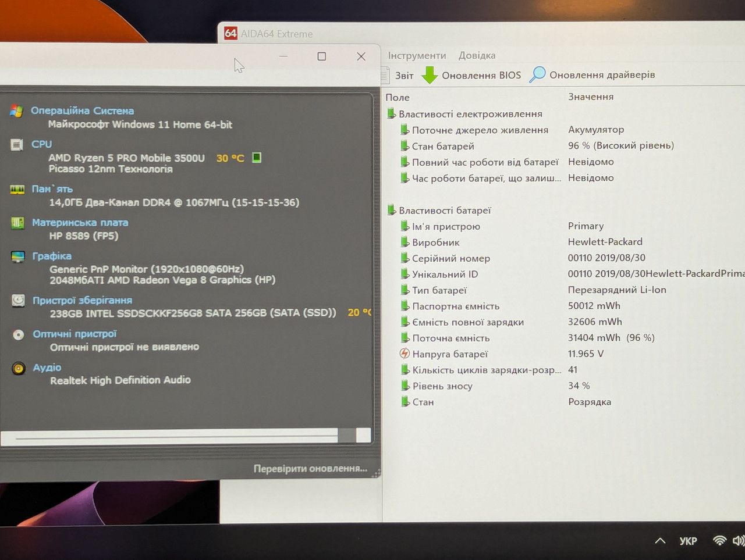Click the Акумулятор power source value
Viewport: 745px width, 560px height.
(x=596, y=130)
